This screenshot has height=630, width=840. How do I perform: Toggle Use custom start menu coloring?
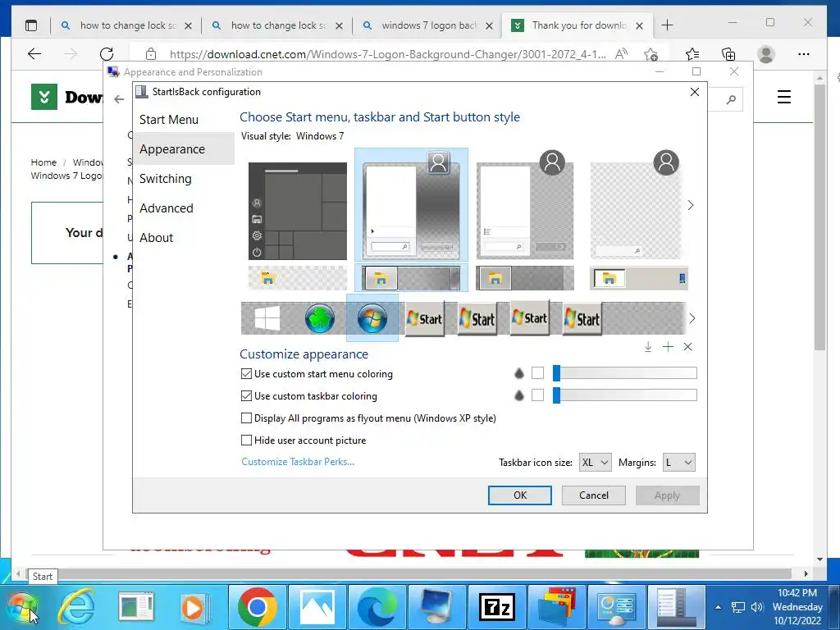point(246,374)
